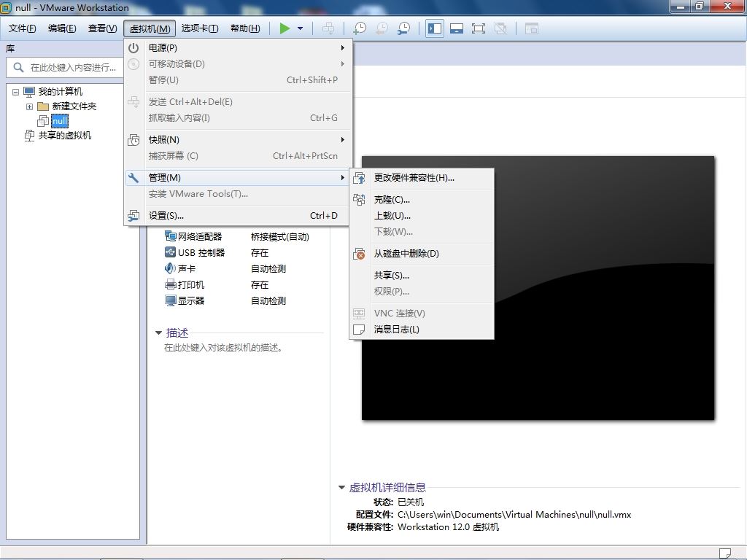Click the virtual machine preview thumbnail

click(538, 288)
